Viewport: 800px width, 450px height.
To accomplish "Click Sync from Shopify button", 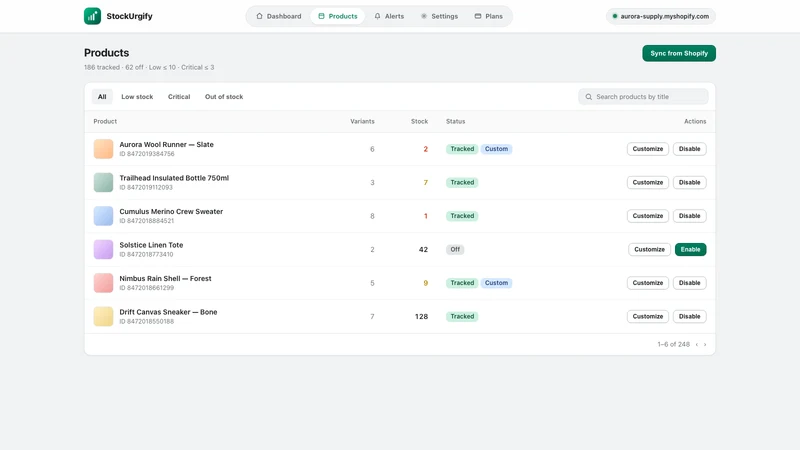I will (x=679, y=53).
